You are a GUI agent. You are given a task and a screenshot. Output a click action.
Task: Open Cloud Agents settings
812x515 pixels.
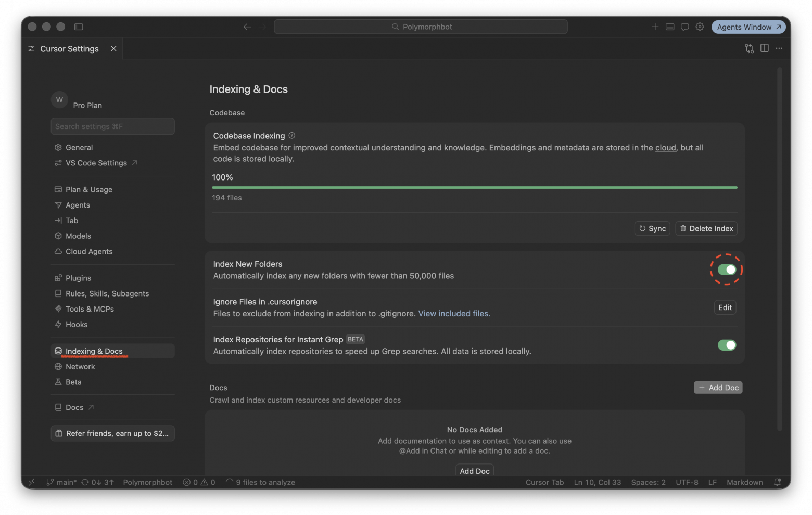[112, 251]
